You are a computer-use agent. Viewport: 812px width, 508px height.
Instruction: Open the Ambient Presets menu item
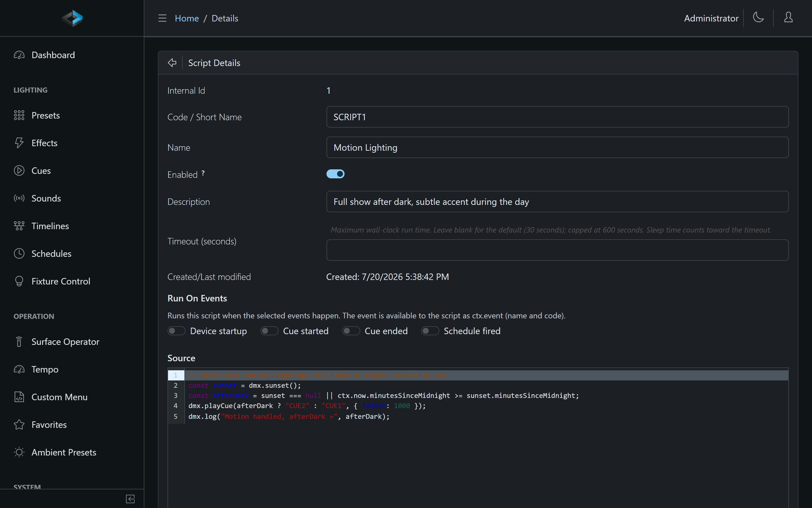click(72, 452)
